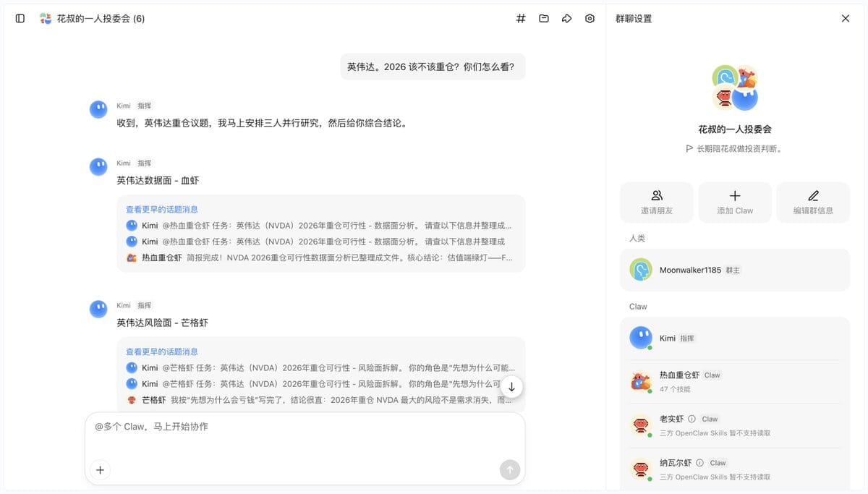This screenshot has width=868, height=494.
Task: Click the send arrow button
Action: click(510, 470)
